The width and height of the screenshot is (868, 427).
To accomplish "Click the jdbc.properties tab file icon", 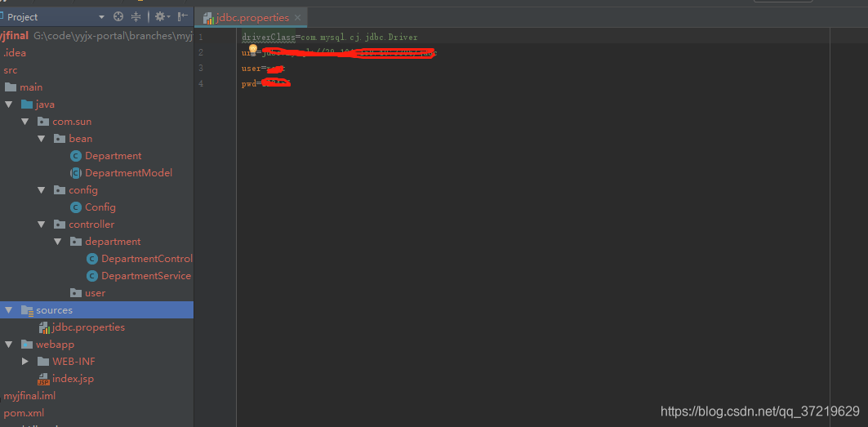I will click(x=209, y=18).
